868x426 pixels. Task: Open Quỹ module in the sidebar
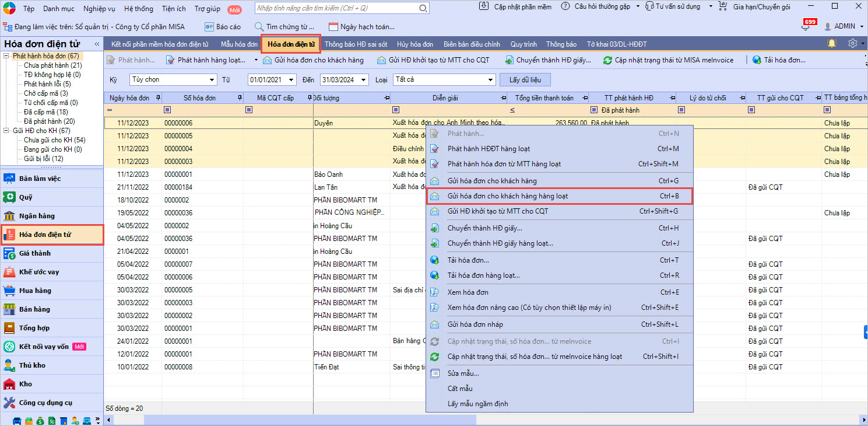[26, 197]
